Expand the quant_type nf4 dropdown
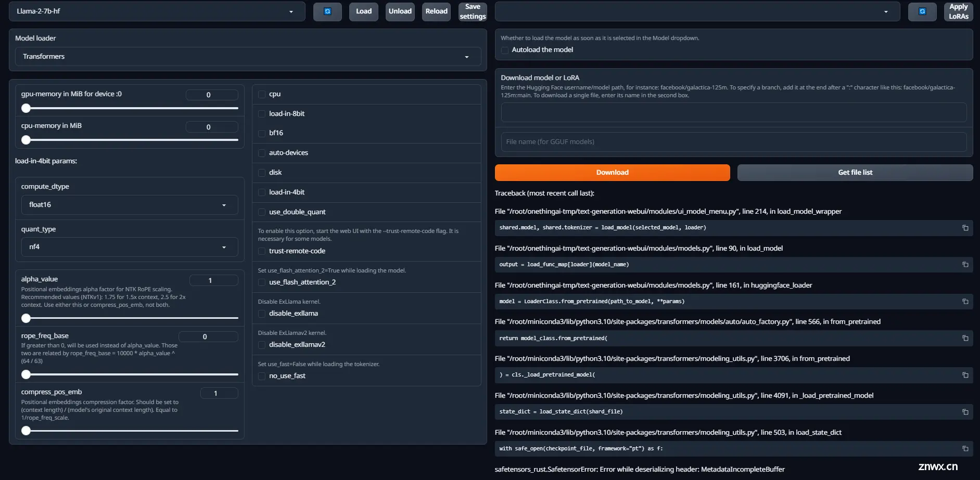The height and width of the screenshot is (480, 980). (x=130, y=247)
